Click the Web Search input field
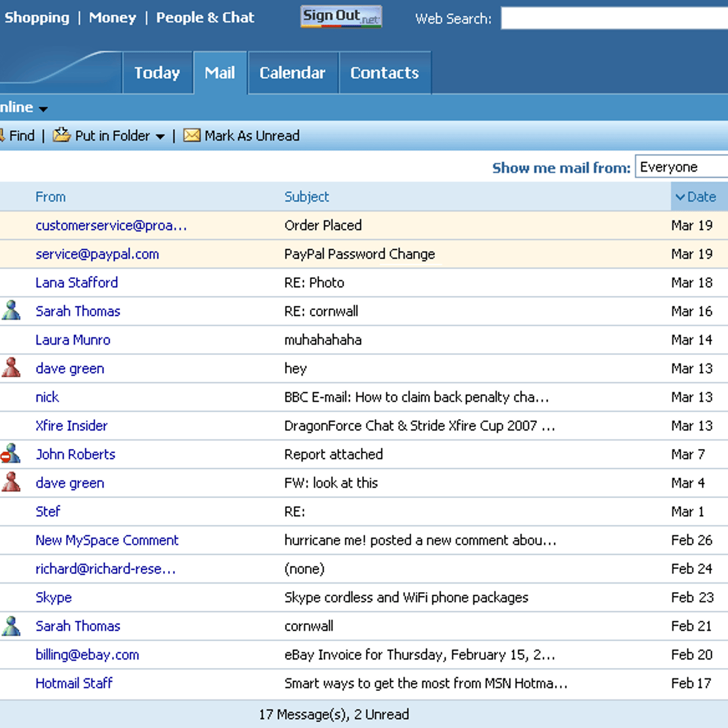The image size is (728, 728). (614, 18)
